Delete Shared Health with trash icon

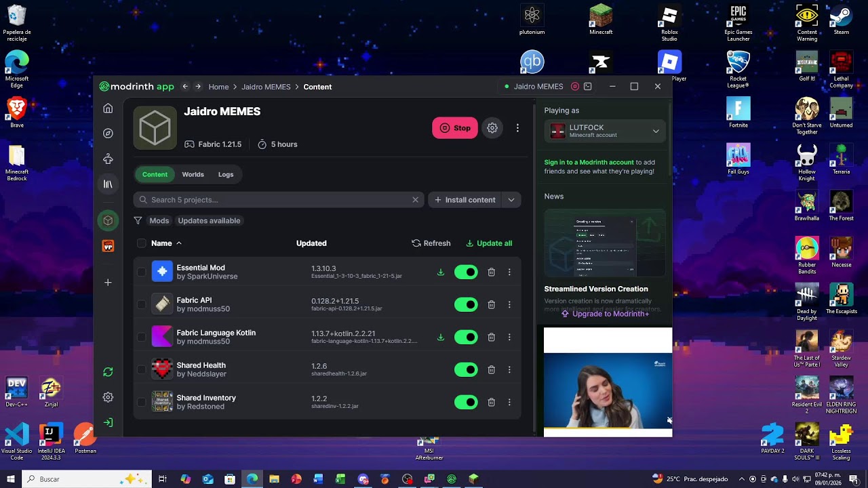click(492, 369)
